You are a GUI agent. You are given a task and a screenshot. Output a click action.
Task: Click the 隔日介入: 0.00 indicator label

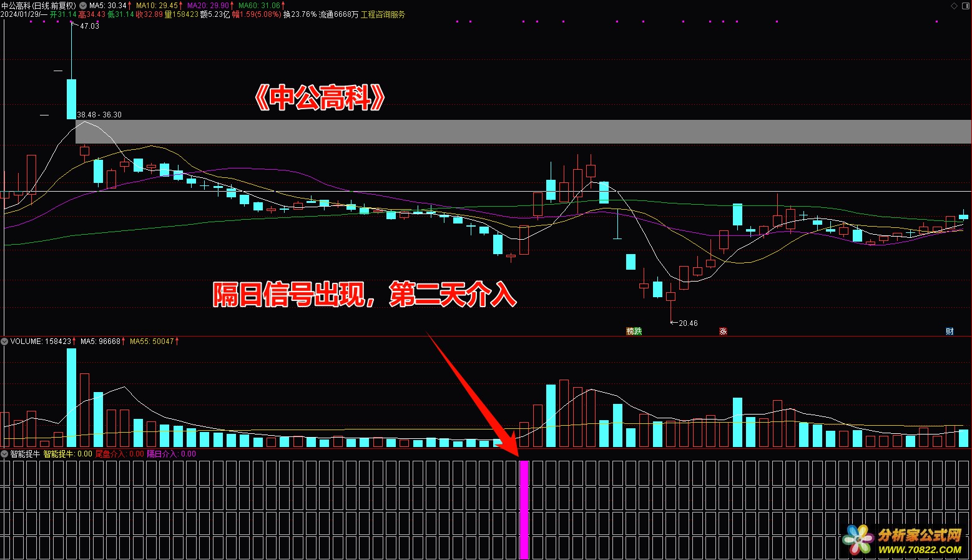coord(171,454)
